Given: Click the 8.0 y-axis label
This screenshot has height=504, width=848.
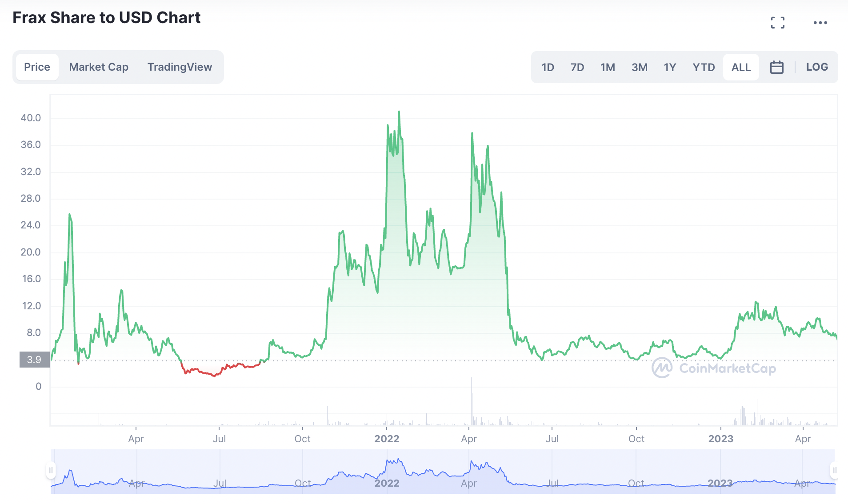Looking at the screenshot, I should 34,332.
